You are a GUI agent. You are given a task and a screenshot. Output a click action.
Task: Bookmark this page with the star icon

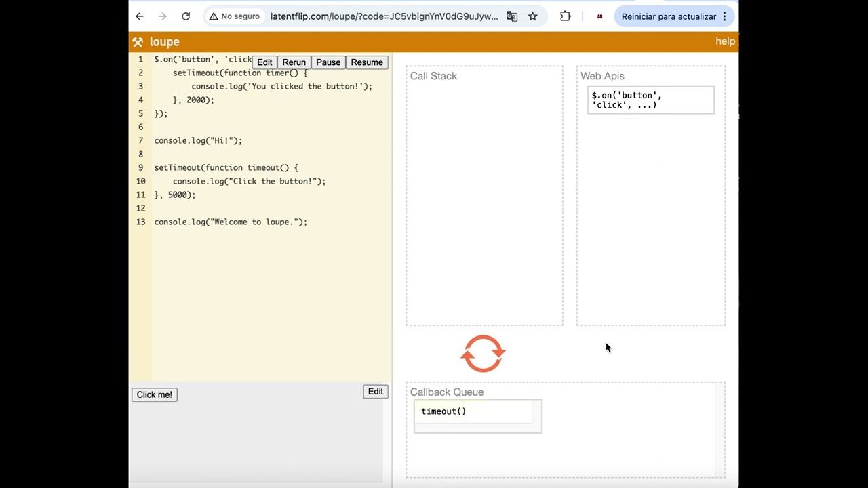click(533, 16)
